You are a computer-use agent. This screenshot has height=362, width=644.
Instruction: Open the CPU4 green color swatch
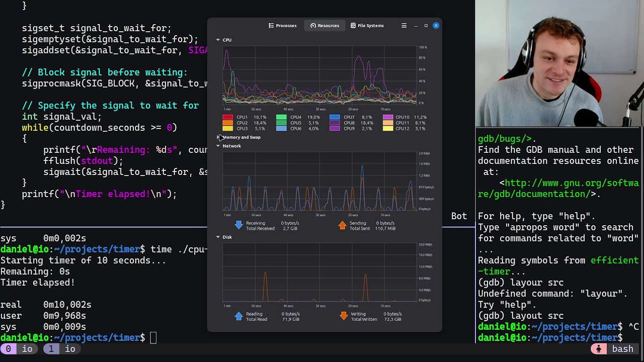click(281, 117)
